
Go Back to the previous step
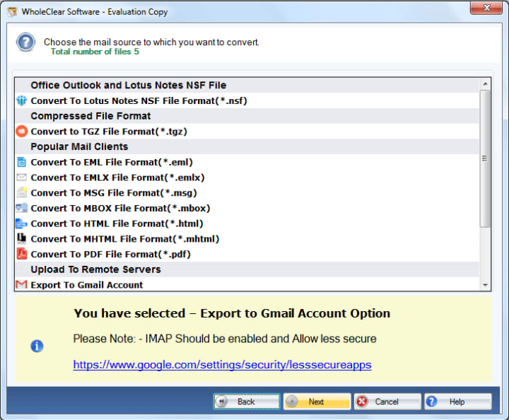click(247, 402)
